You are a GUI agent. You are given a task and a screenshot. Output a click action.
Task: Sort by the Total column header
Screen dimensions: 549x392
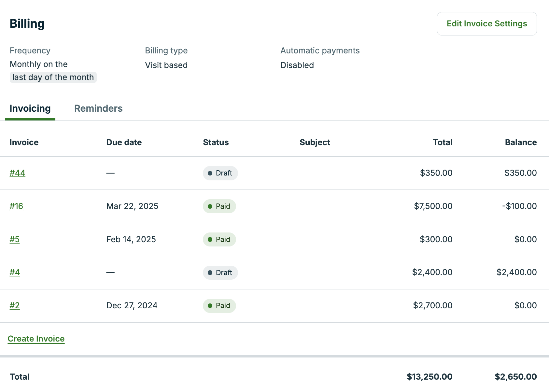tap(442, 142)
